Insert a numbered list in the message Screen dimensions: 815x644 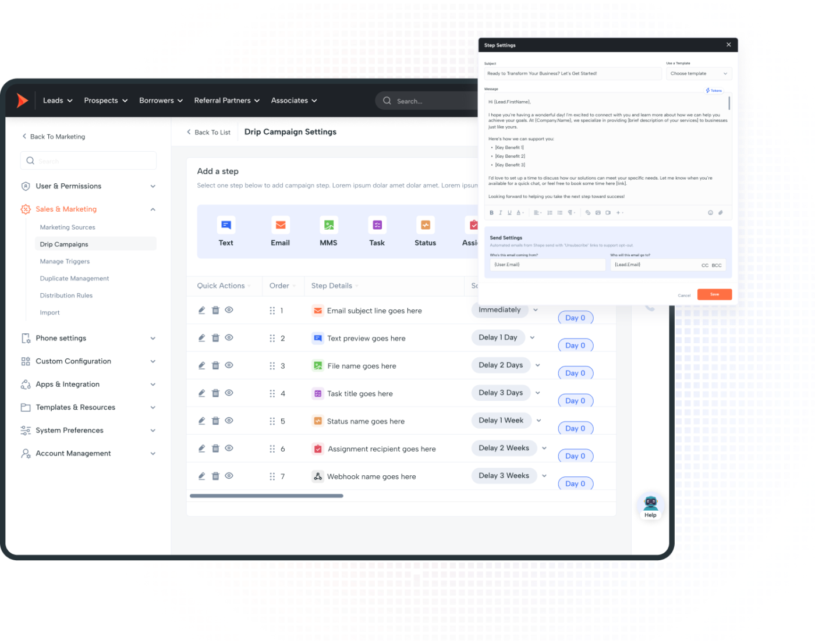(x=550, y=213)
